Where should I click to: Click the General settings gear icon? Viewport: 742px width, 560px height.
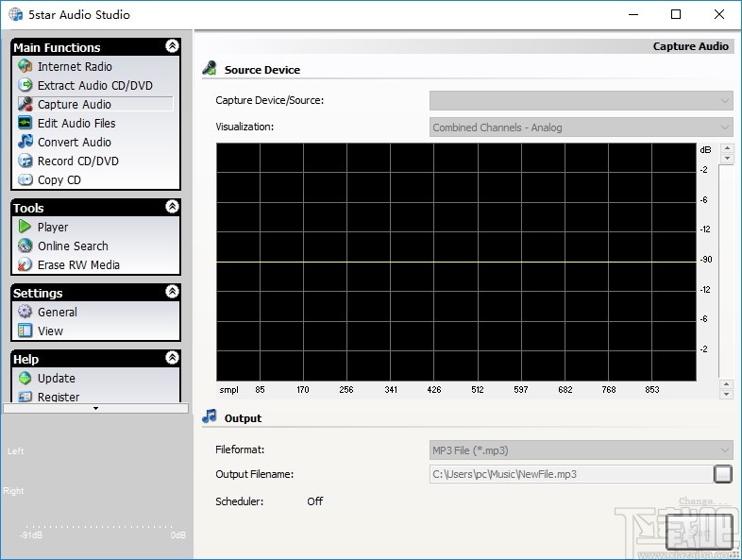[25, 313]
